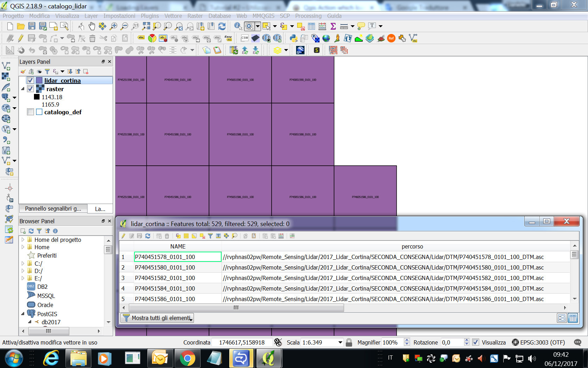This screenshot has height=368, width=588.
Task: Activate the Zoom Out magnifier tool
Action: pos(124,26)
